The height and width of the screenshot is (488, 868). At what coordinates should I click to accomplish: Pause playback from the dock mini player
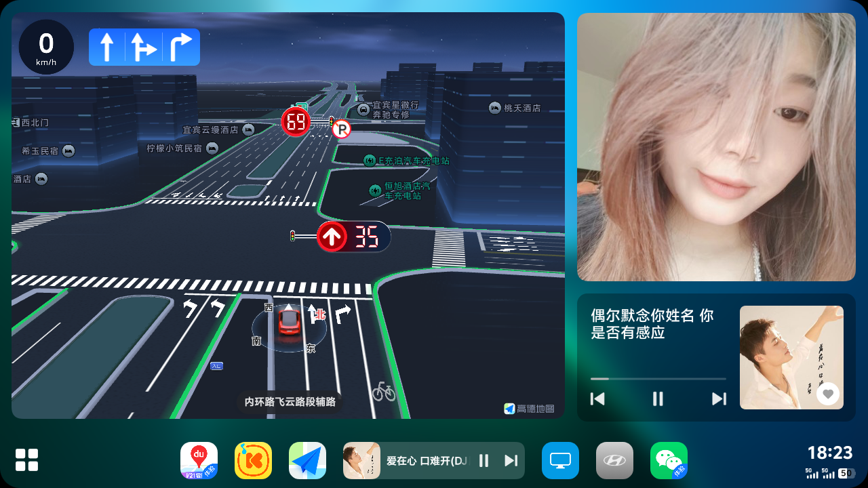point(484,461)
